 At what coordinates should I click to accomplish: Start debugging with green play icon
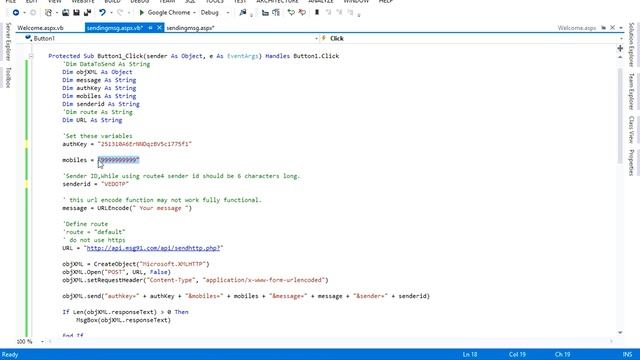pyautogui.click(x=142, y=13)
